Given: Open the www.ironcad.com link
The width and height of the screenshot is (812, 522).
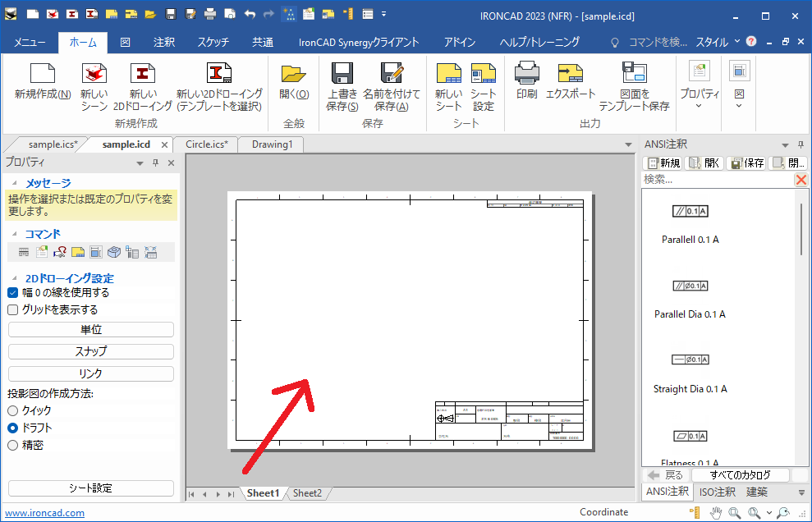Looking at the screenshot, I should point(45,513).
